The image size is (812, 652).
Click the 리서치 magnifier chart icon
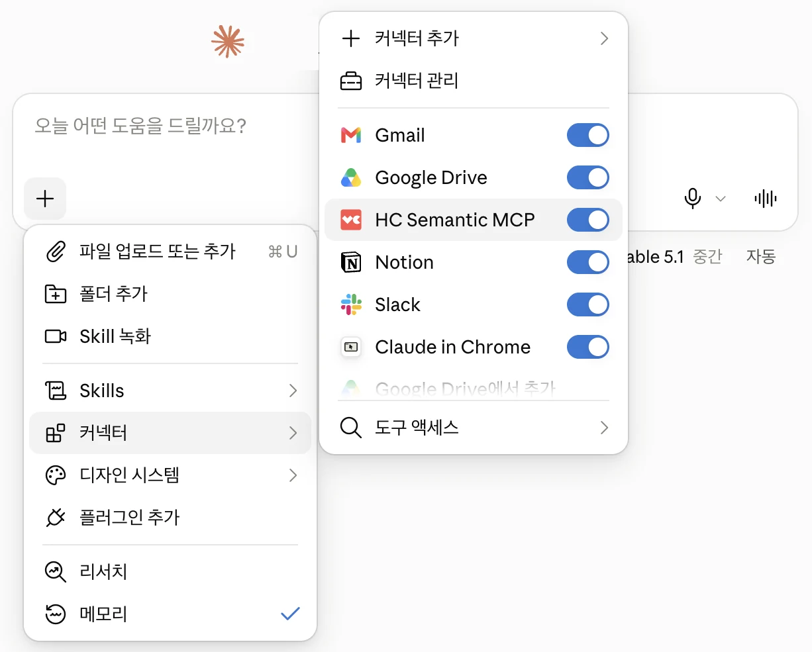[x=56, y=572]
